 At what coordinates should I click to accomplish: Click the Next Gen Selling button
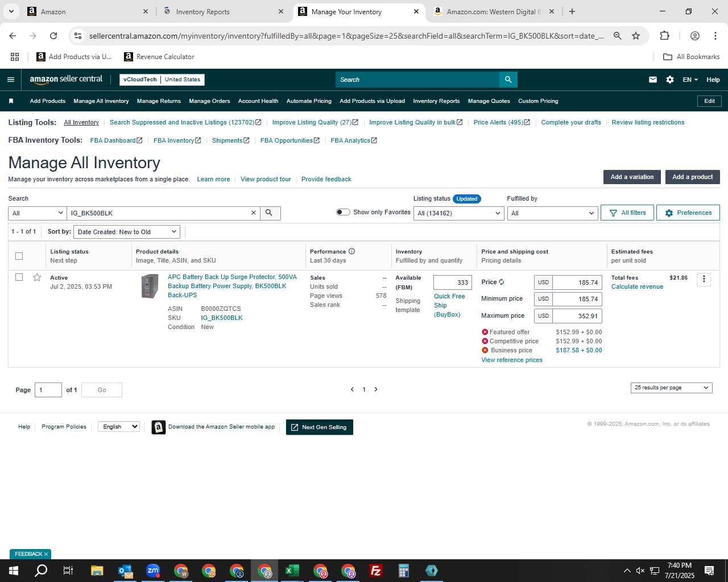tap(320, 427)
